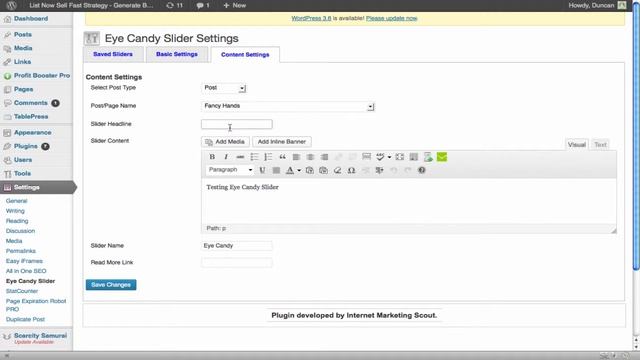The image size is (640, 360).
Task: Open the Post/Page Name dropdown
Action: pyautogui.click(x=288, y=106)
